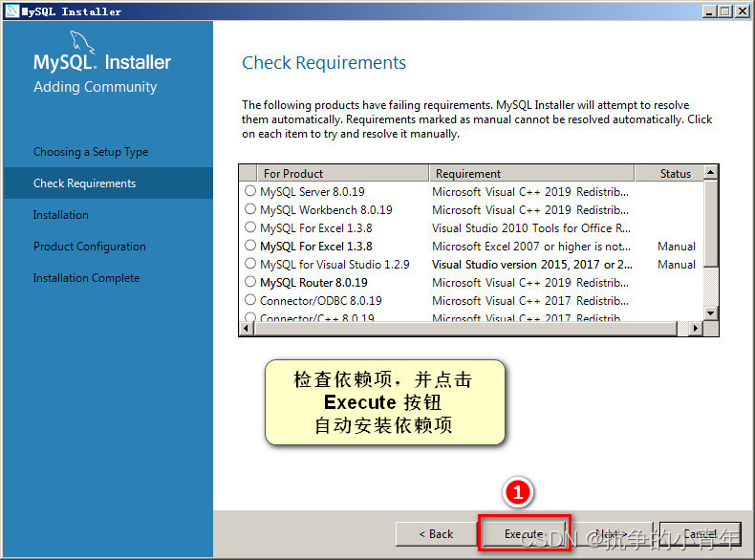Image resolution: width=755 pixels, height=560 pixels.
Task: Click Manual status for MySQL For Excel row
Action: 677,247
